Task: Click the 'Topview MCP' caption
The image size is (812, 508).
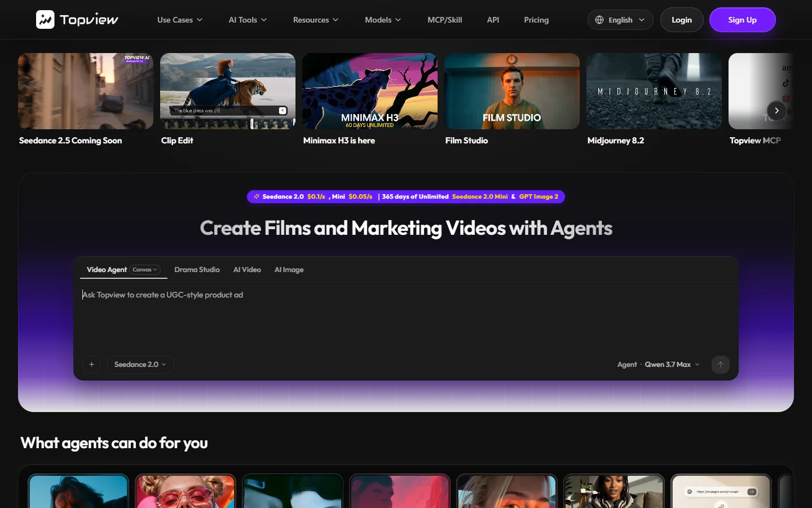Action: [755, 141]
